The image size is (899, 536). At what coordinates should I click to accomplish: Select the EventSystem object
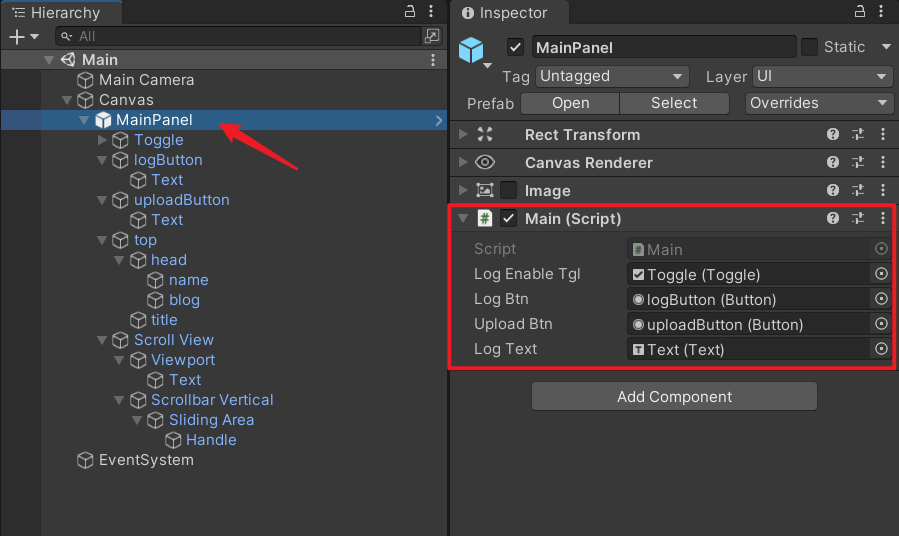tap(146, 460)
